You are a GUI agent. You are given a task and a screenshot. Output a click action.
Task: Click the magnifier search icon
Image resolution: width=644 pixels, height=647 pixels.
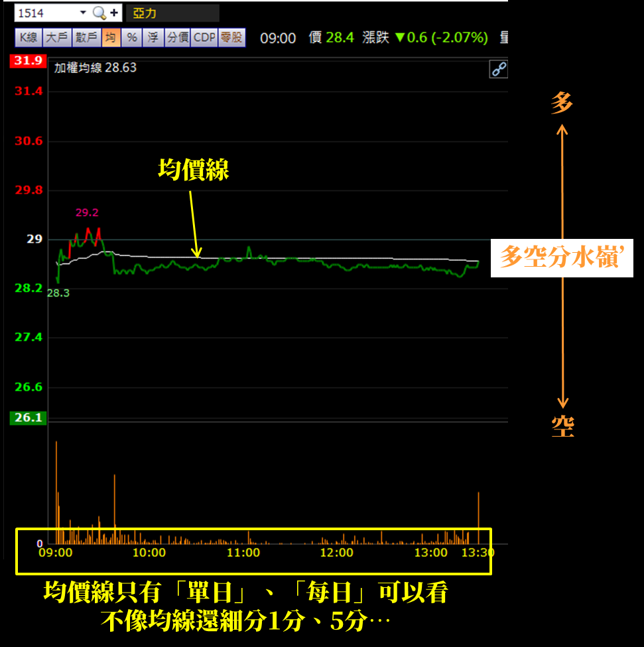click(99, 13)
